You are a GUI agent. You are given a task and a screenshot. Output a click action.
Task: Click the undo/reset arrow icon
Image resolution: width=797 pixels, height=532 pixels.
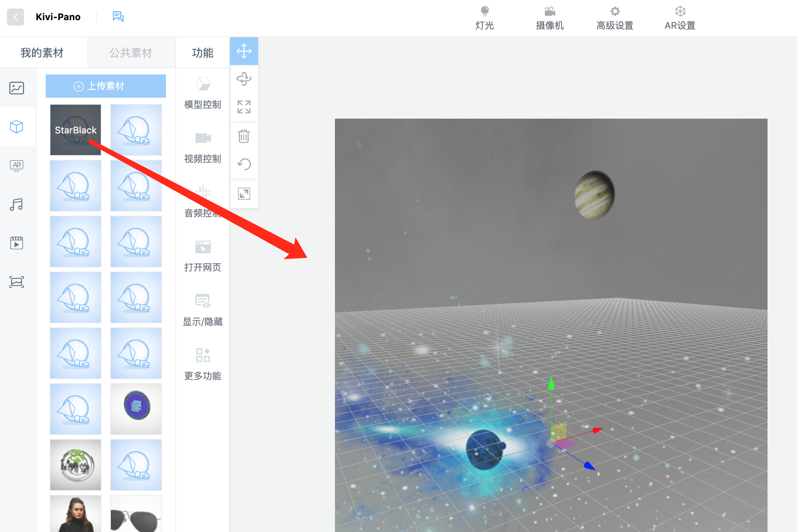pyautogui.click(x=244, y=164)
